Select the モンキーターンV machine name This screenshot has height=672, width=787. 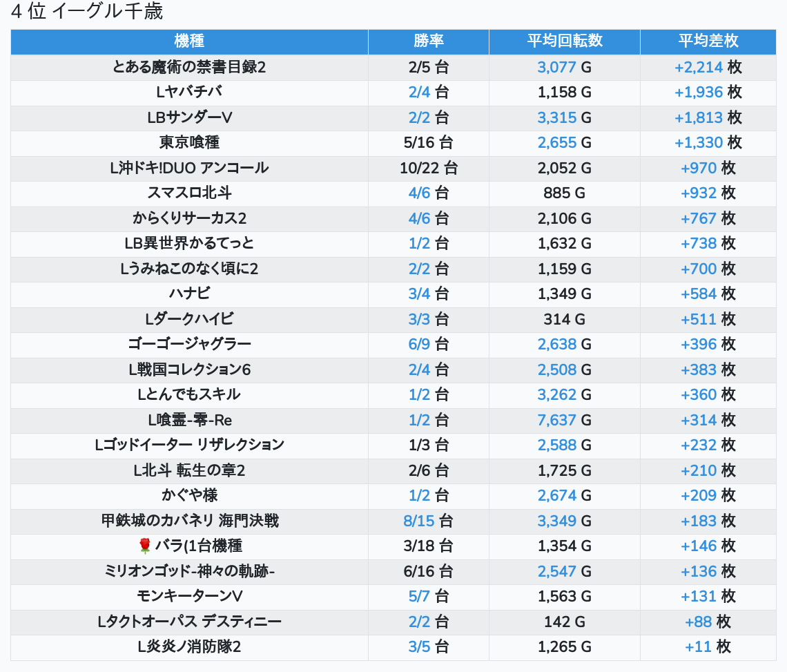189,597
